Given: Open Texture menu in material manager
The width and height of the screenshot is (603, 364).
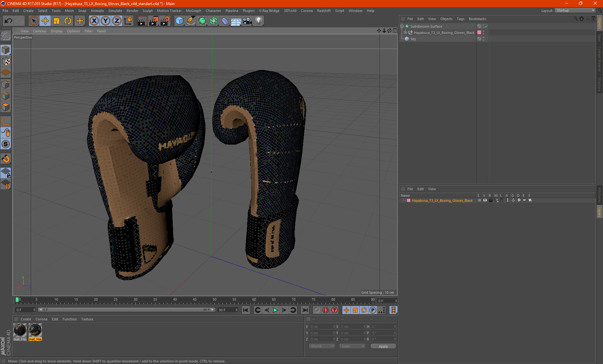Looking at the screenshot, I should (x=87, y=319).
